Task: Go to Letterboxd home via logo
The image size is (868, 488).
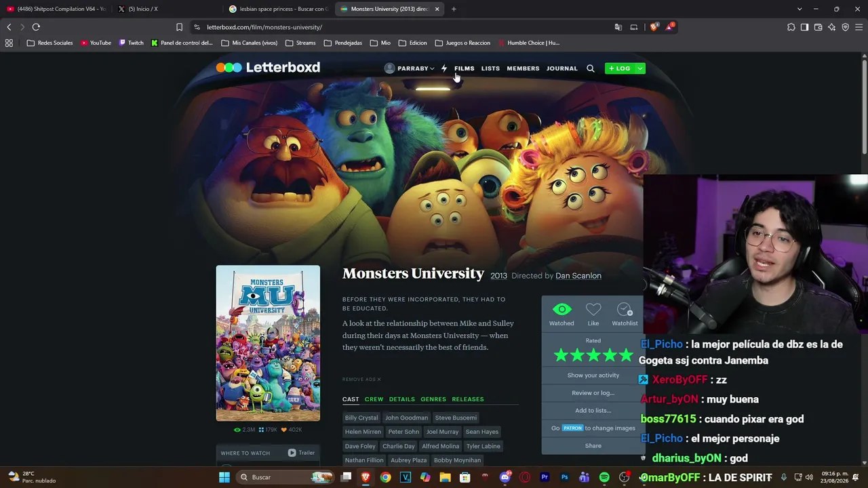Action: click(268, 68)
